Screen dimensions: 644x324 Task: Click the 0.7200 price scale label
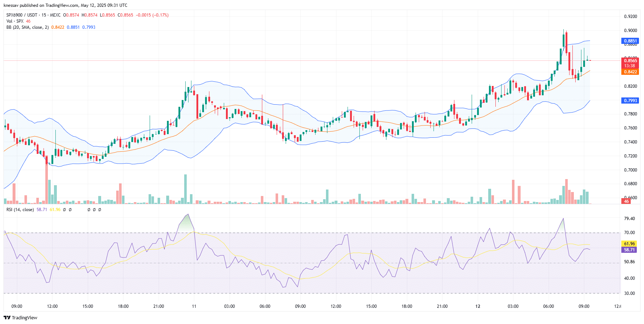pos(630,156)
